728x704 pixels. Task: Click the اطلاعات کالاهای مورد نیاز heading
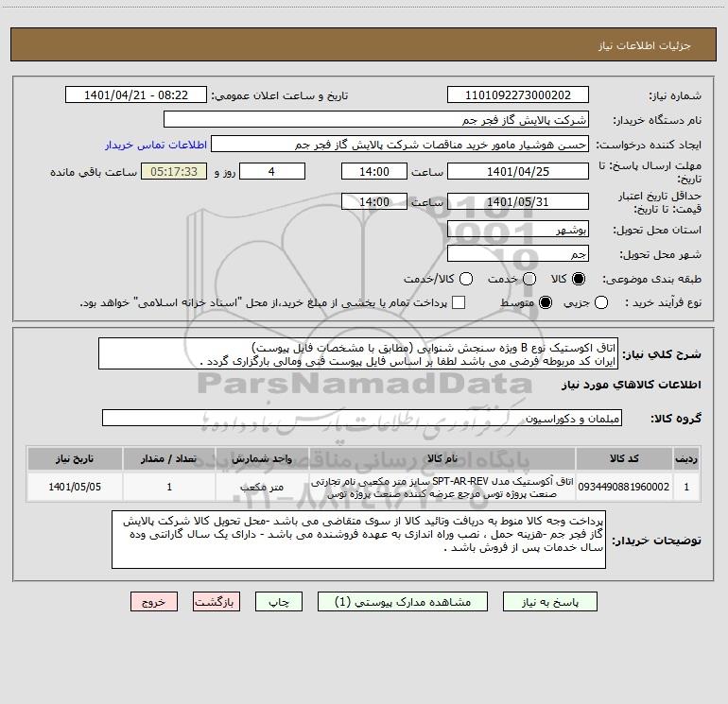631,385
